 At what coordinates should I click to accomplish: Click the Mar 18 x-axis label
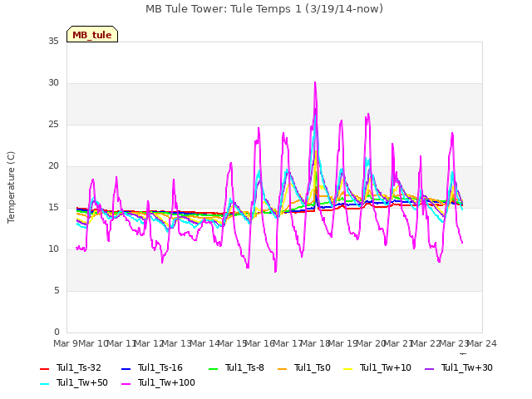(316, 343)
